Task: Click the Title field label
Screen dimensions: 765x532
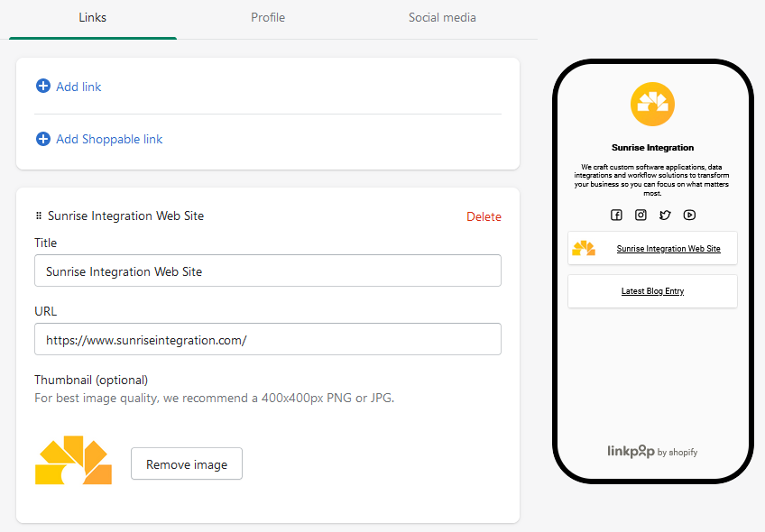Action: (45, 243)
